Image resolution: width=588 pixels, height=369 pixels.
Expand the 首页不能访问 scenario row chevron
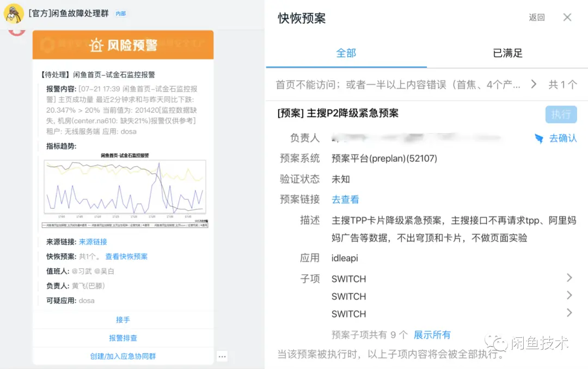click(x=534, y=84)
